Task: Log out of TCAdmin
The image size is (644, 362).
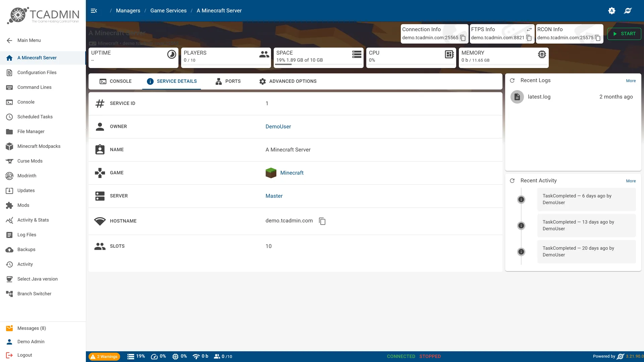Action: [43, 355]
